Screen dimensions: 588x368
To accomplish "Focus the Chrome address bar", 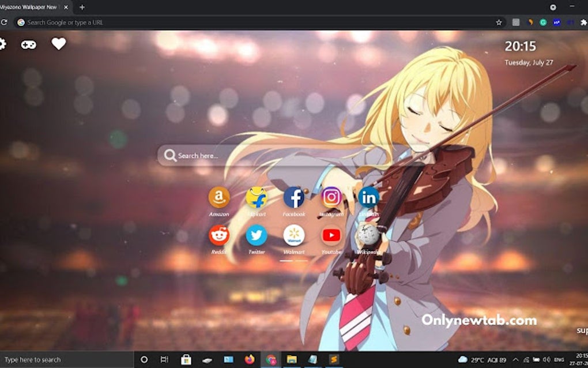I will 259,22.
